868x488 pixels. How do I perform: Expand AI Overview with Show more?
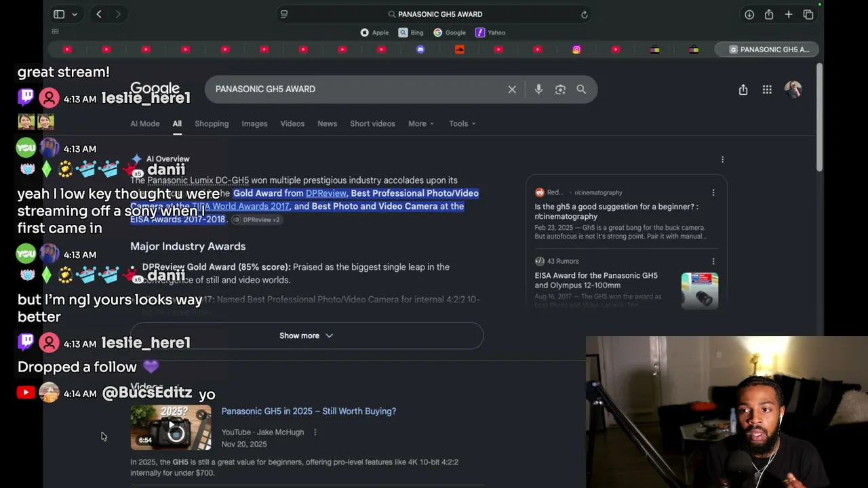click(307, 335)
